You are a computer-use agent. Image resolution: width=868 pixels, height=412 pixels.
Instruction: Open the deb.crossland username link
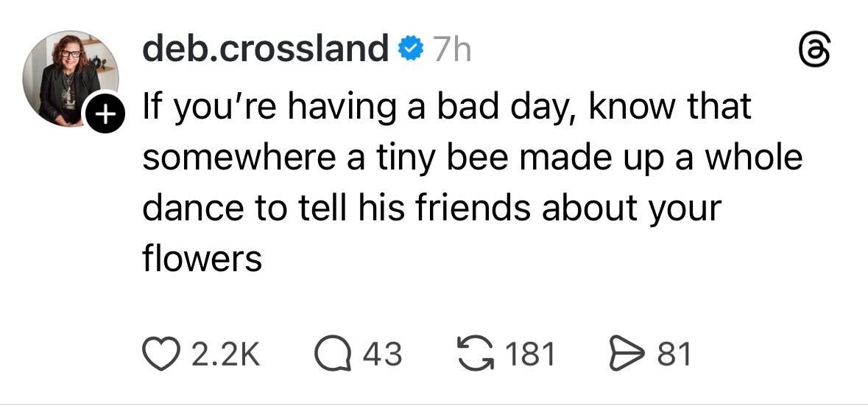(x=265, y=50)
